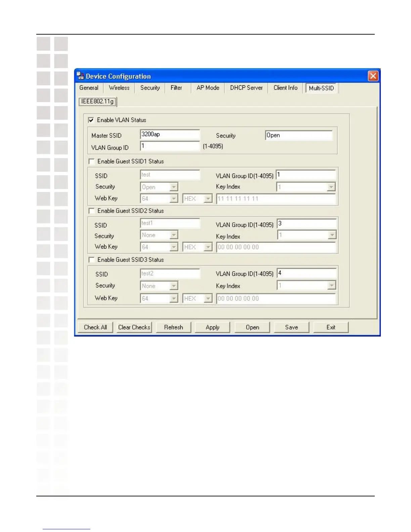Go to the Client Info tab
411x532 pixels.
pyautogui.click(x=285, y=88)
